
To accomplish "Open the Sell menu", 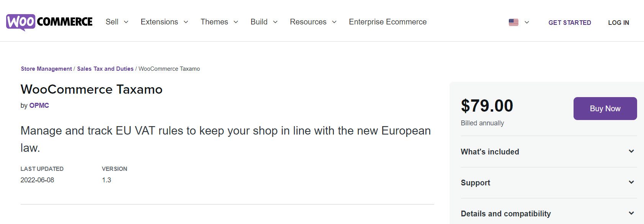I will [112, 22].
